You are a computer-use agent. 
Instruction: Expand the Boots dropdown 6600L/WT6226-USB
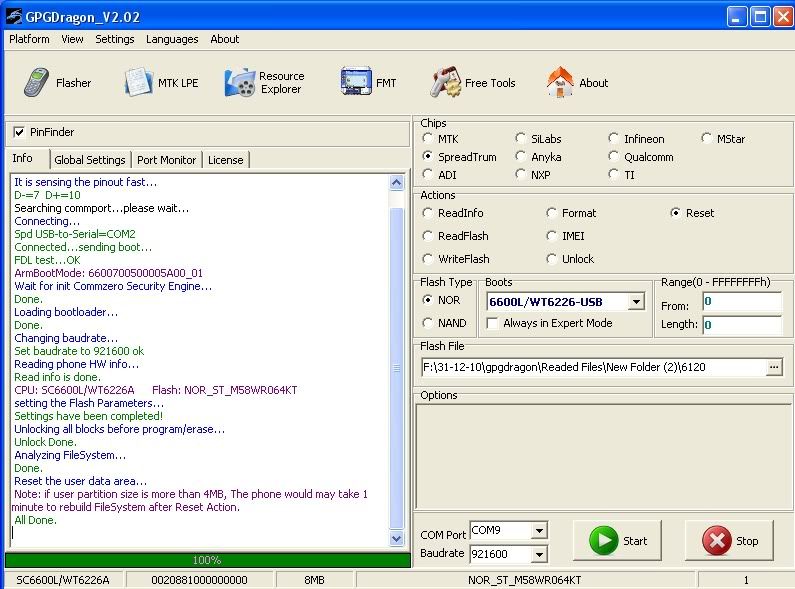(636, 302)
